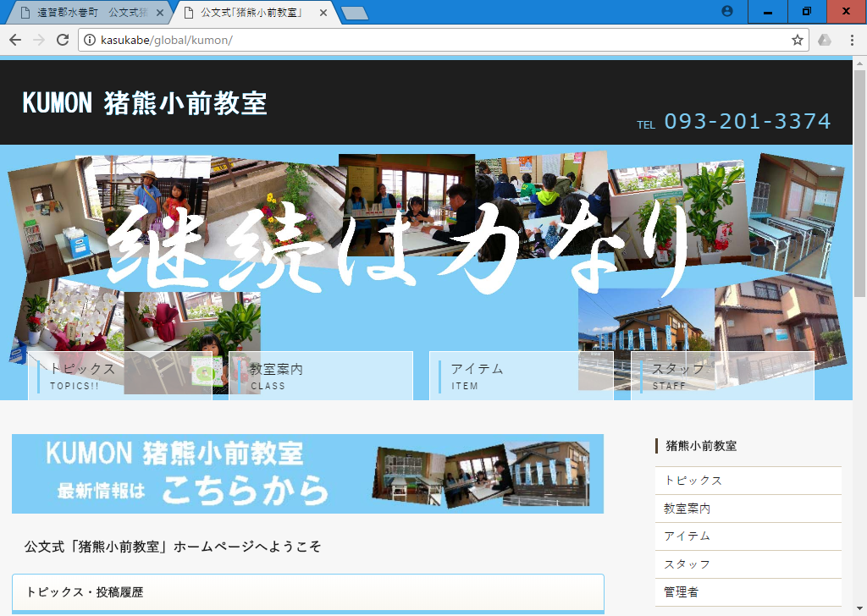Close the 遠賀郡水巻町 tab
This screenshot has width=867, height=616.
click(160, 13)
